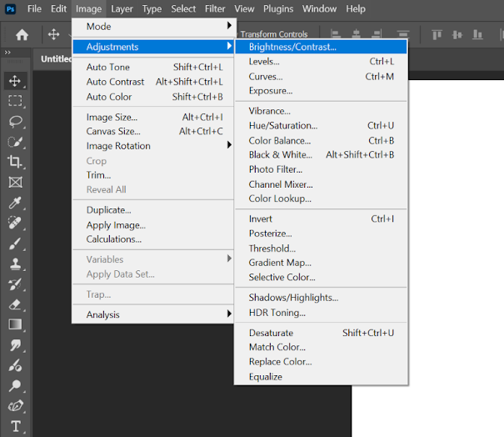Select the Lasso tool
Image resolution: width=504 pixels, height=437 pixels.
point(15,121)
